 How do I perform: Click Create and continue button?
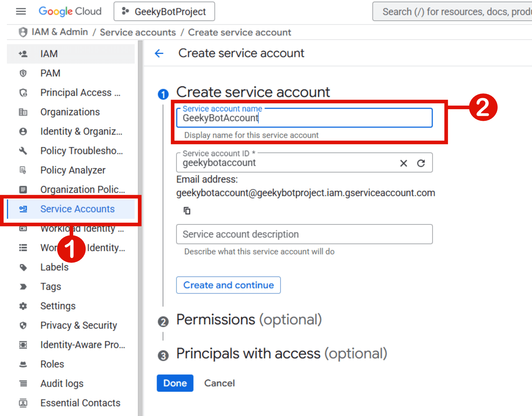pos(228,285)
